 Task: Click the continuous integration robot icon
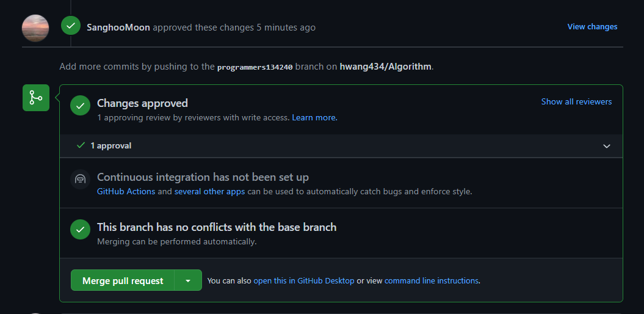click(x=80, y=179)
